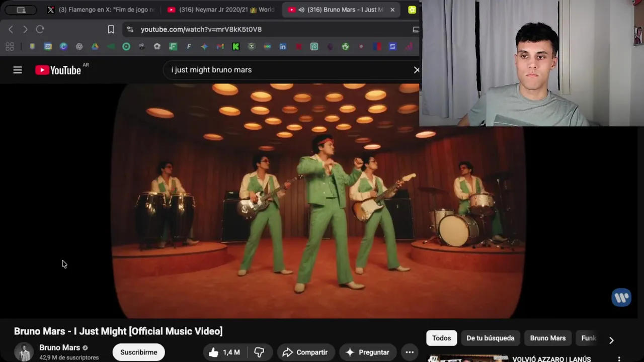Open the LinkedIn bookmark icon
644x362 pixels.
(283, 47)
